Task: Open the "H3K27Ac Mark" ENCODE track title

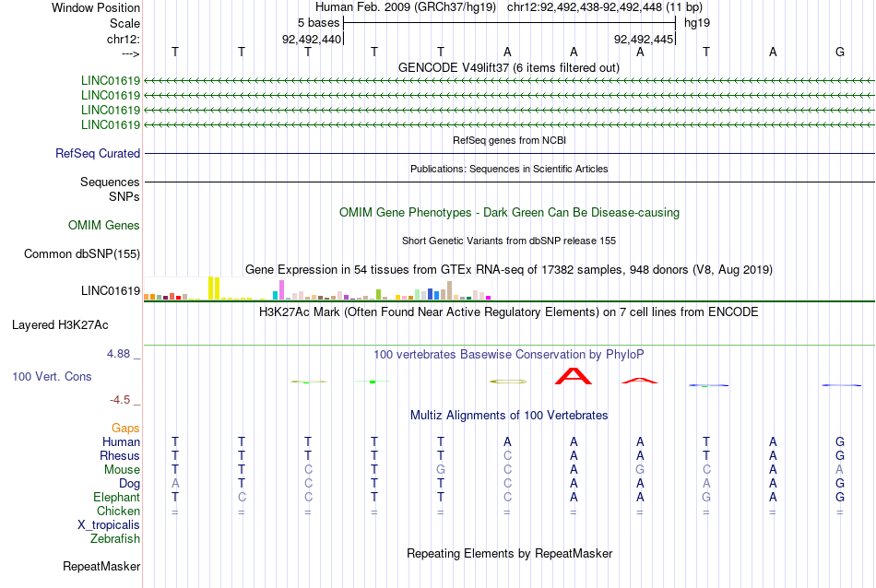Action: tap(508, 312)
